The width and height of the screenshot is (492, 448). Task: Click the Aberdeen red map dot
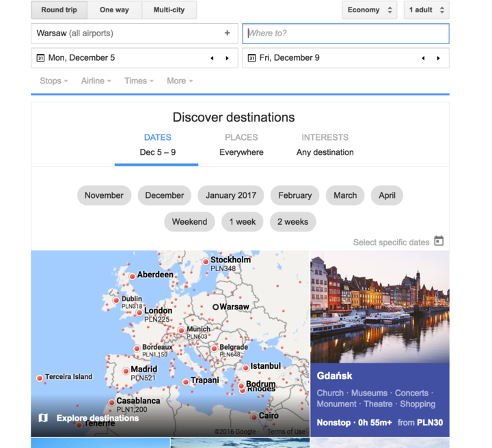click(132, 276)
